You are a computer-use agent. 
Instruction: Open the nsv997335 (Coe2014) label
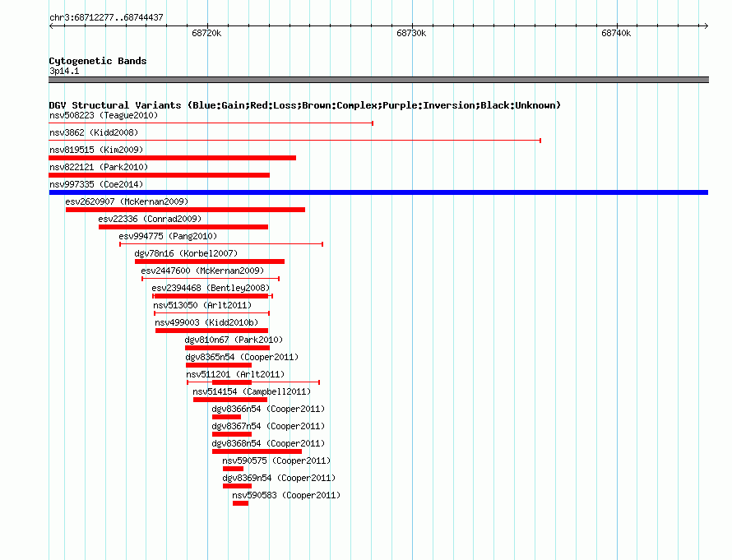click(x=96, y=184)
